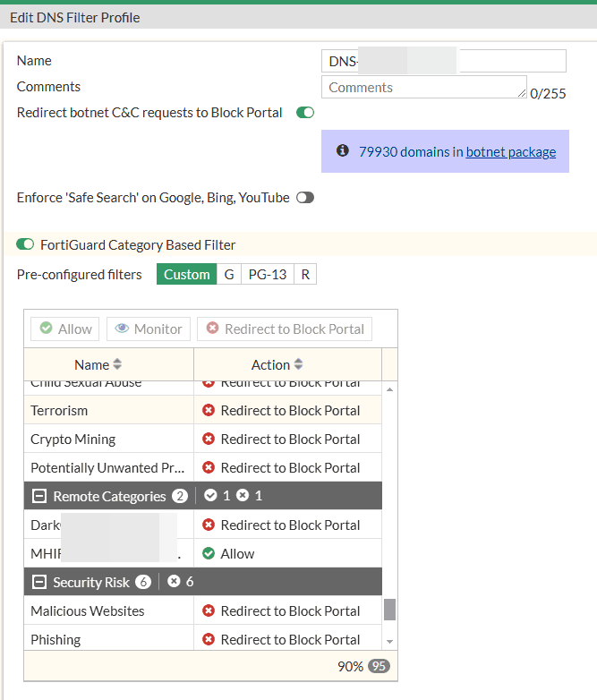Click the block icon for Malicious Websites

[209, 610]
